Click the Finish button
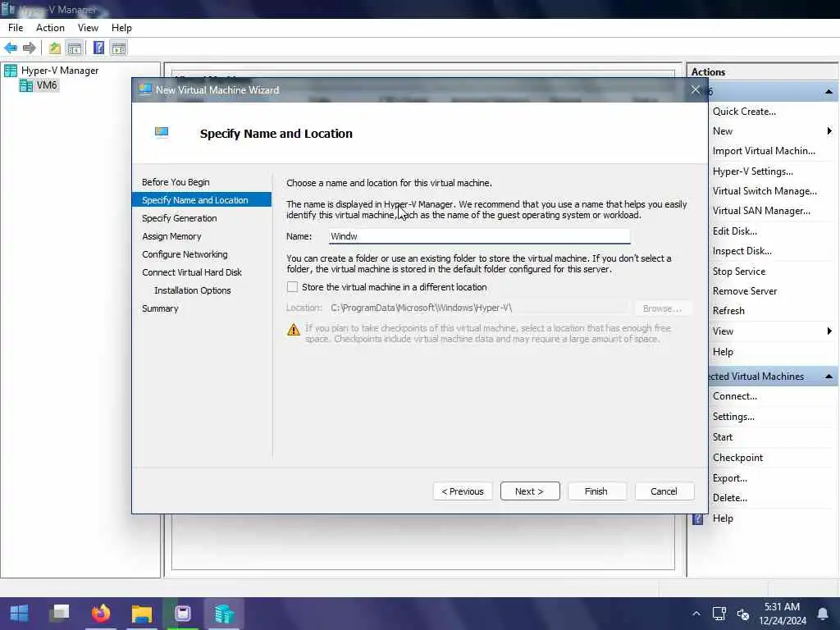This screenshot has height=630, width=840. [x=596, y=491]
